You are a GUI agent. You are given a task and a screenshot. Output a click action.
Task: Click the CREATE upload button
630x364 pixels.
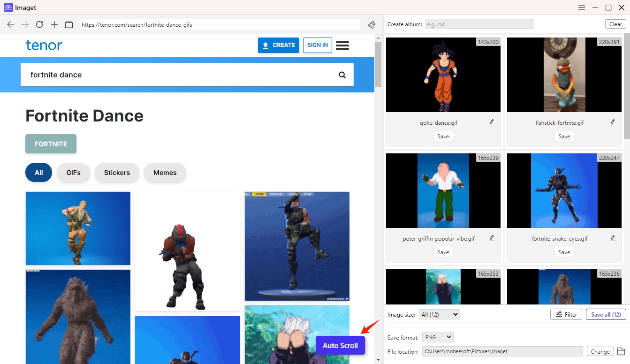coord(279,45)
